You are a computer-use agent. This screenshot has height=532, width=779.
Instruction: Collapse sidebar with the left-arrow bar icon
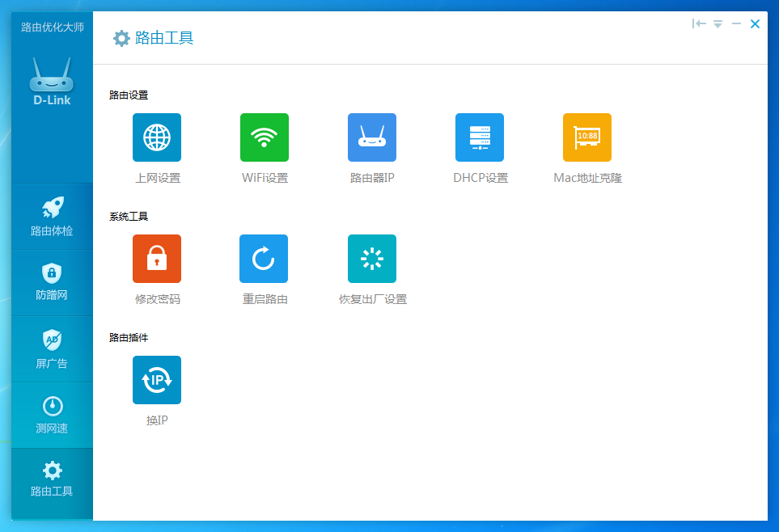(699, 24)
